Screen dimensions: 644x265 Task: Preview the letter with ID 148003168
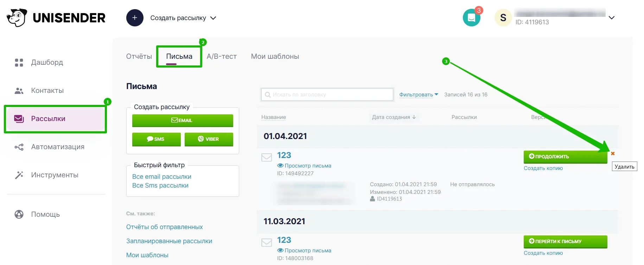tap(304, 251)
